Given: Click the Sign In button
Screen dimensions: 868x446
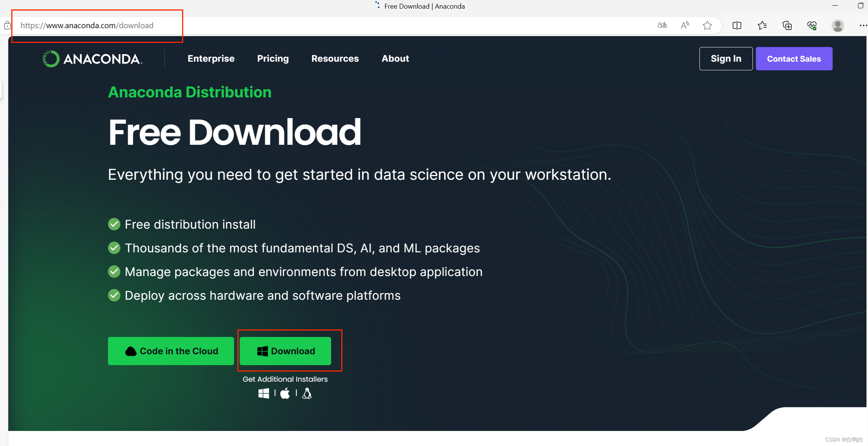Looking at the screenshot, I should [x=726, y=59].
